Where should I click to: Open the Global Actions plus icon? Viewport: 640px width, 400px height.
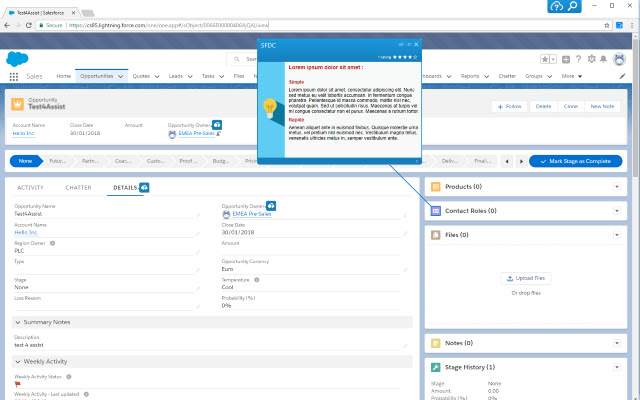tap(566, 60)
